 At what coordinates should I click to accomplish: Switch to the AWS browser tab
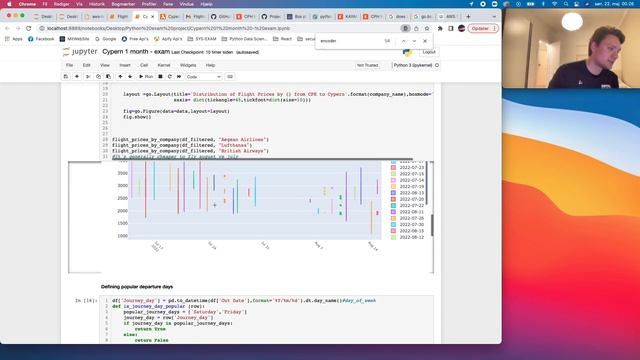click(447, 17)
